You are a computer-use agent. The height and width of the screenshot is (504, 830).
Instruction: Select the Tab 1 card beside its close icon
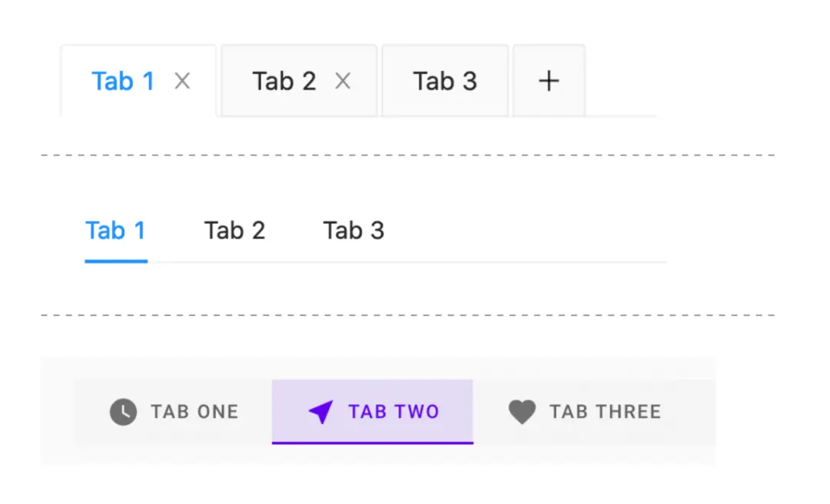click(x=123, y=81)
